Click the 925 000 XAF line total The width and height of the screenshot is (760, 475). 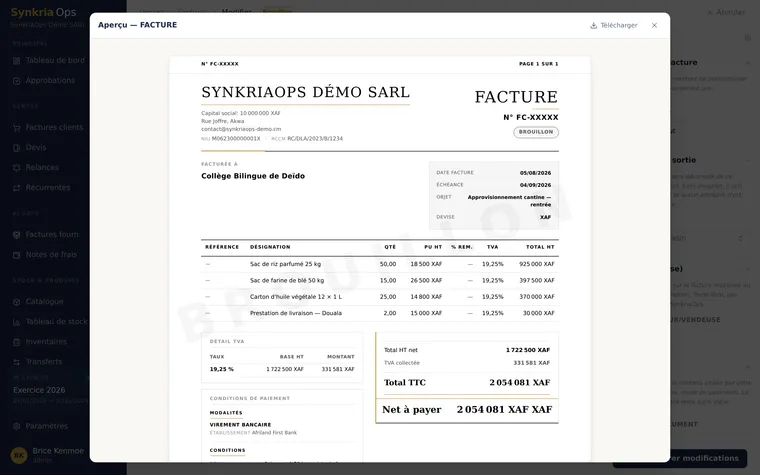pos(537,264)
